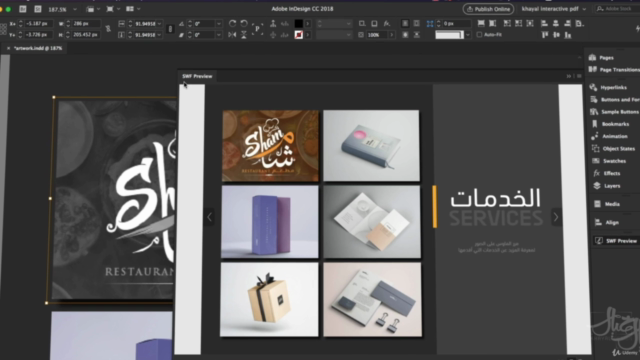The width and height of the screenshot is (640, 360).
Task: Open the Media panel
Action: coord(606,204)
